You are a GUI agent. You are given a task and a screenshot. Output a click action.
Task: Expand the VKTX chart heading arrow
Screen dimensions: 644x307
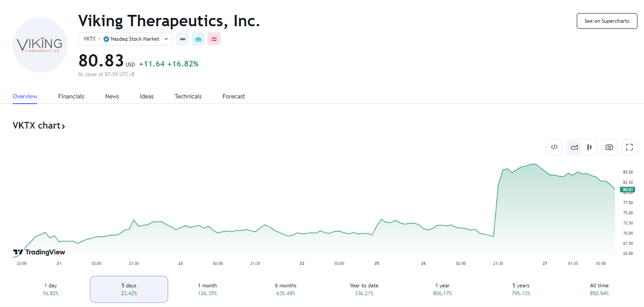tap(63, 126)
